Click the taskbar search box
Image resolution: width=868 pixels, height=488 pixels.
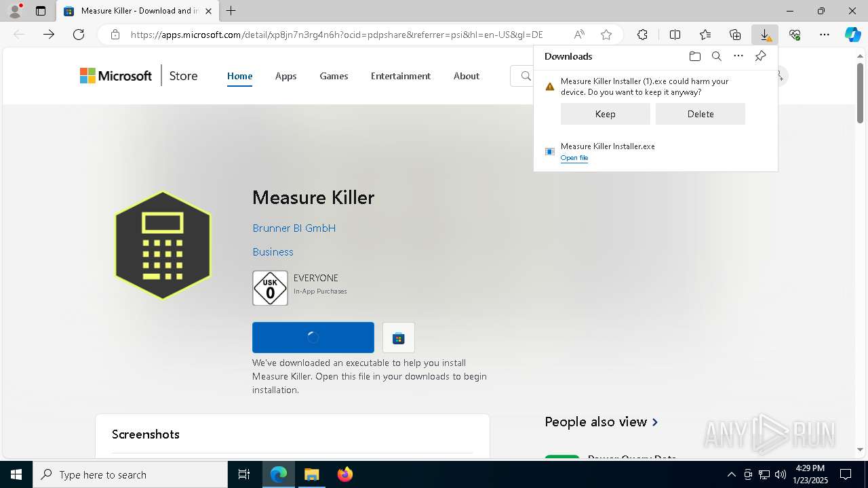130,474
